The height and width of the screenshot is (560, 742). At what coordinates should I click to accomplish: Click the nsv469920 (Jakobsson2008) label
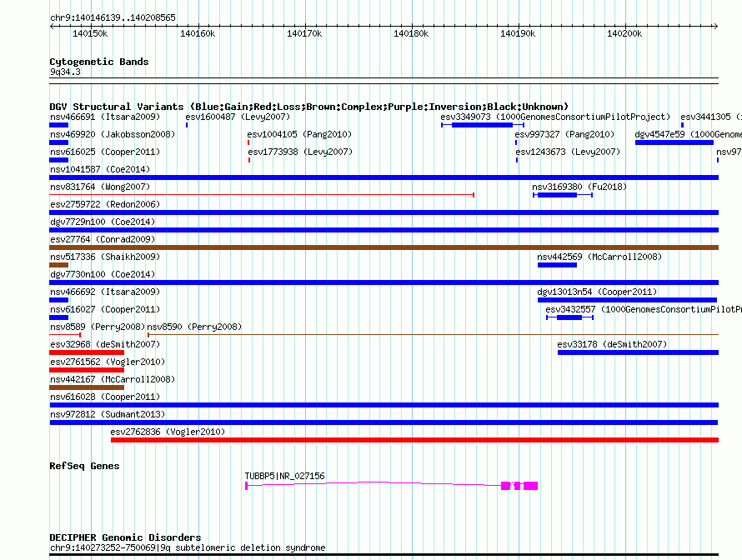point(113,134)
